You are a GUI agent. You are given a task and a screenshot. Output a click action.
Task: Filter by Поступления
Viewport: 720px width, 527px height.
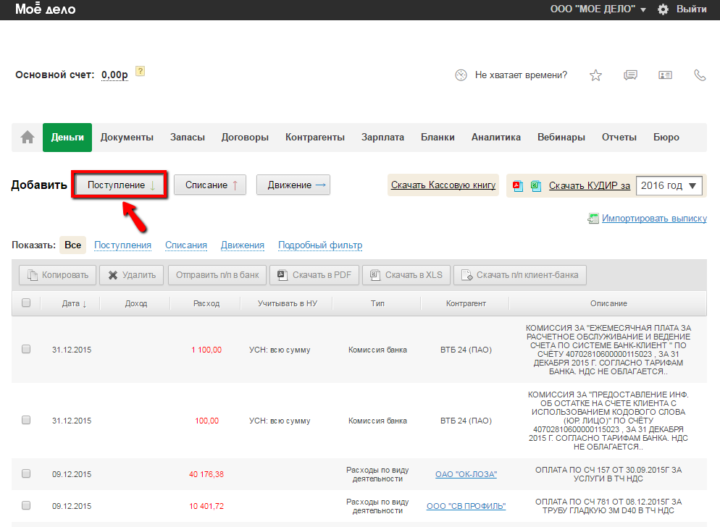pyautogui.click(x=123, y=245)
